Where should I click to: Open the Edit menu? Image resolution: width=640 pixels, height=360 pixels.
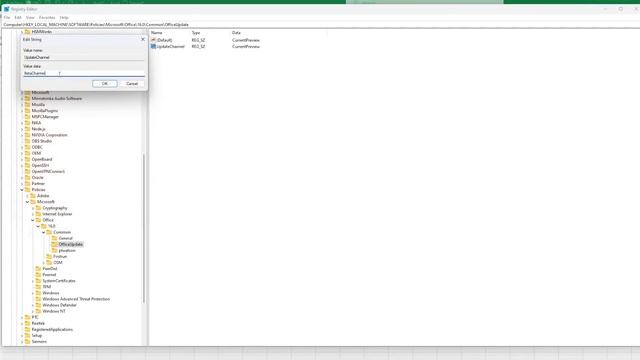(18, 18)
